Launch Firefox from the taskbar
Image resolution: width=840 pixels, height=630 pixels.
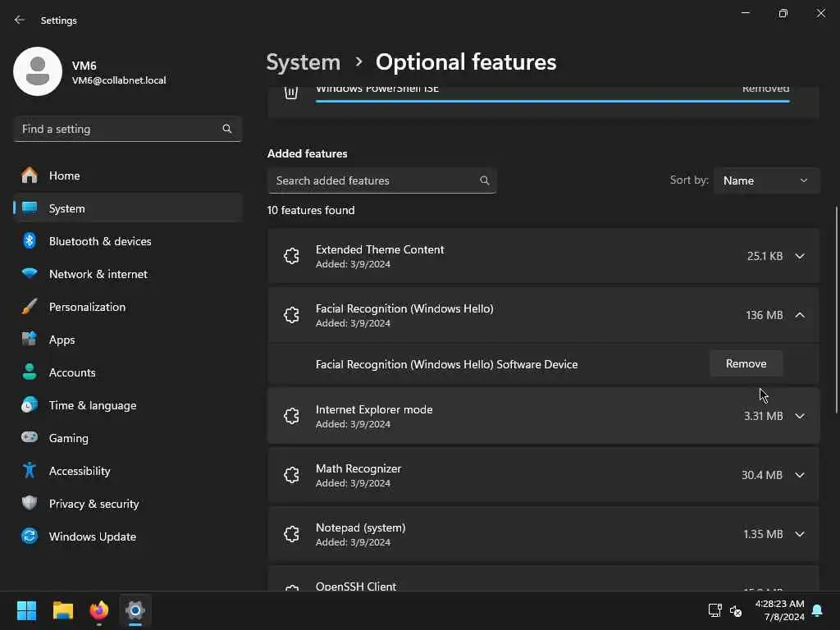coord(99,610)
